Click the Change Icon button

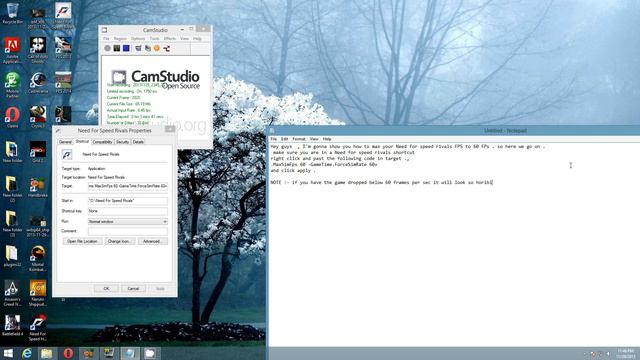119,241
